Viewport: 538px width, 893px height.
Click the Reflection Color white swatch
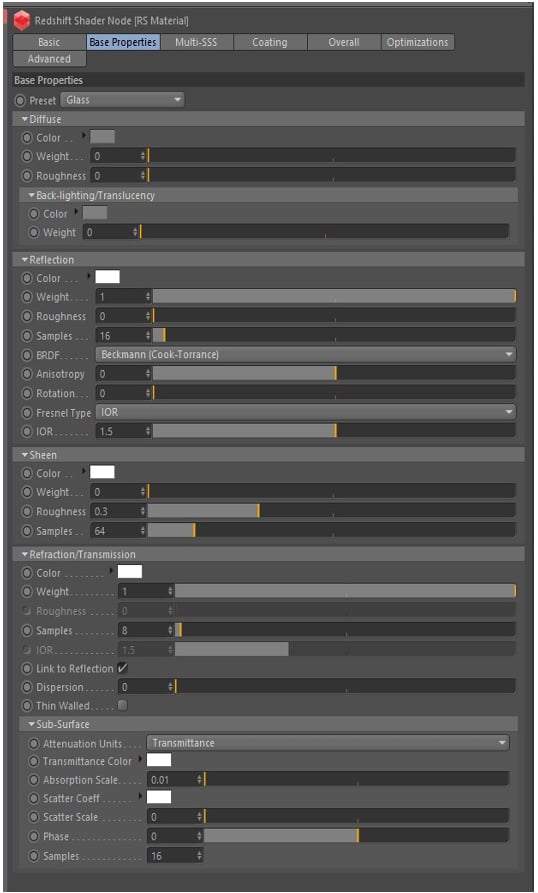click(x=108, y=277)
